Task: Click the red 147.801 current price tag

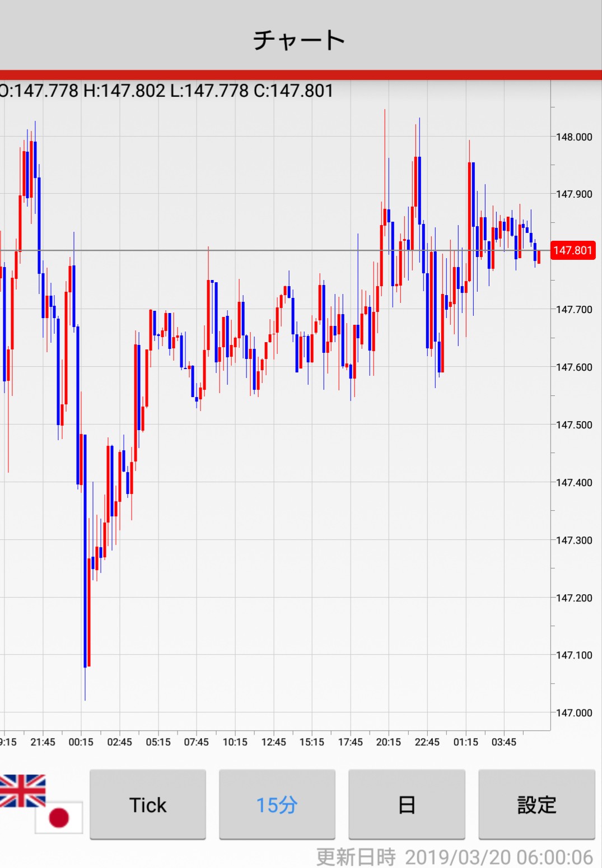Action: pyautogui.click(x=572, y=250)
